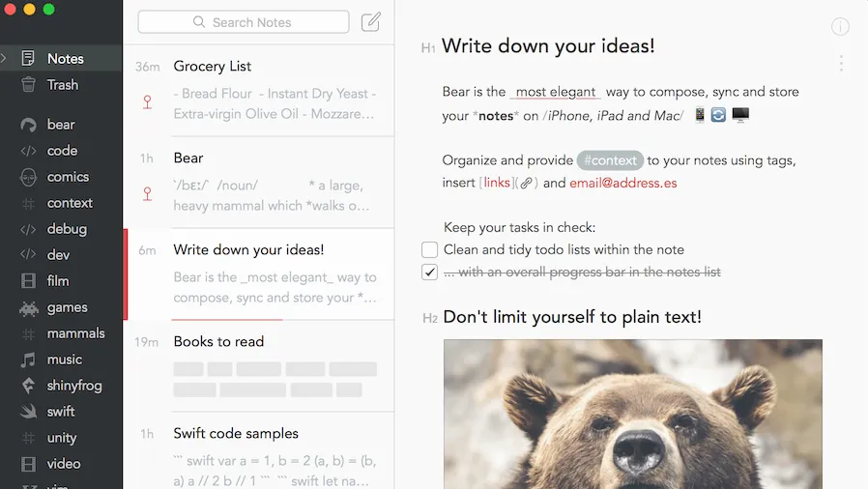Open the three-dot more options menu
The width and height of the screenshot is (868, 489).
tap(841, 63)
